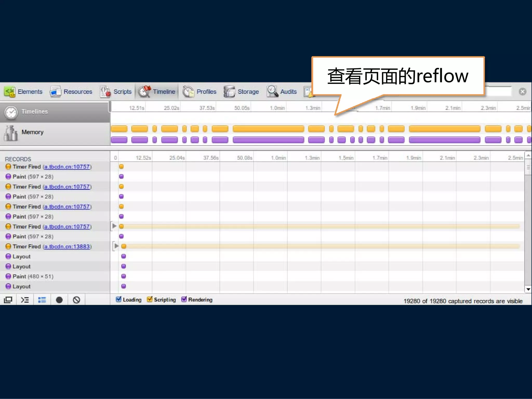
Task: Select the first Paint (597 × 28) record
Action: [33, 177]
